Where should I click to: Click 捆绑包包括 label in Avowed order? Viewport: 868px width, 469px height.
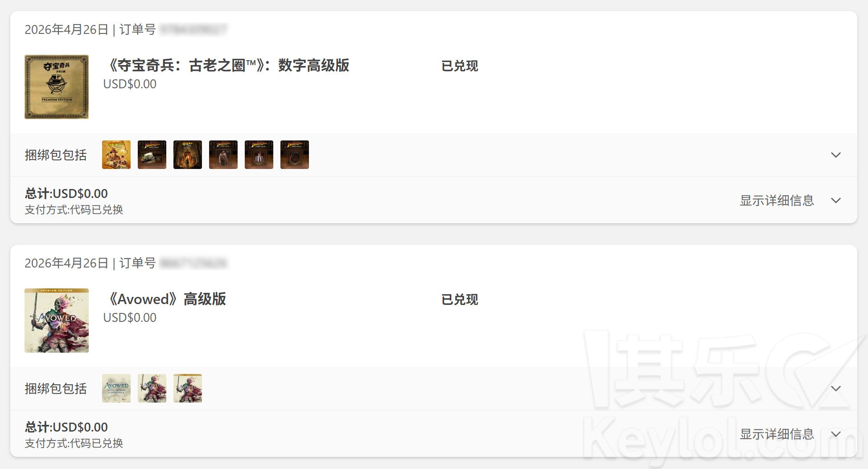coord(56,388)
